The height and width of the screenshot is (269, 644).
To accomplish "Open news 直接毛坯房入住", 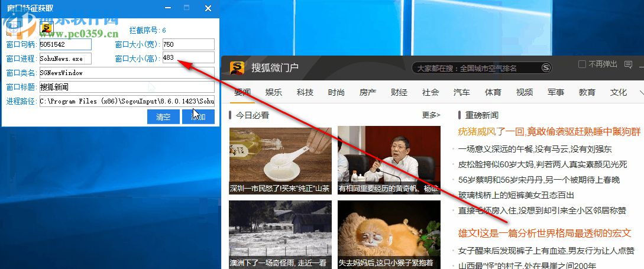I will [x=542, y=210].
